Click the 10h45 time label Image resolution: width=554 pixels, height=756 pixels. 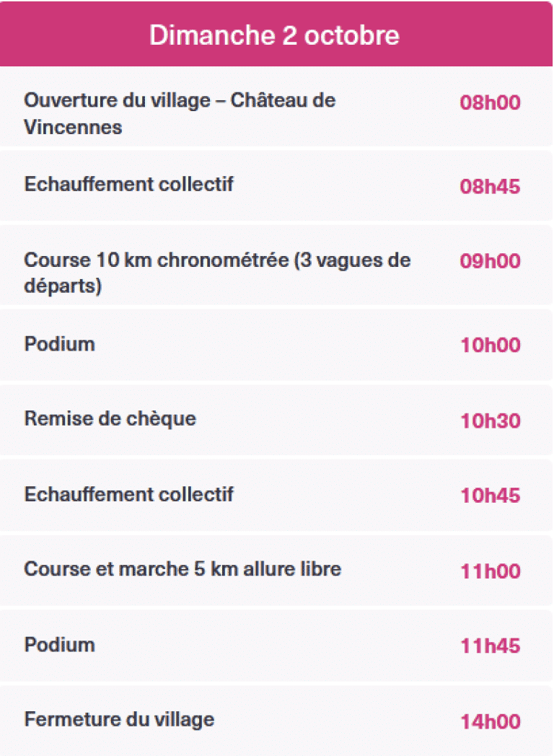(491, 496)
